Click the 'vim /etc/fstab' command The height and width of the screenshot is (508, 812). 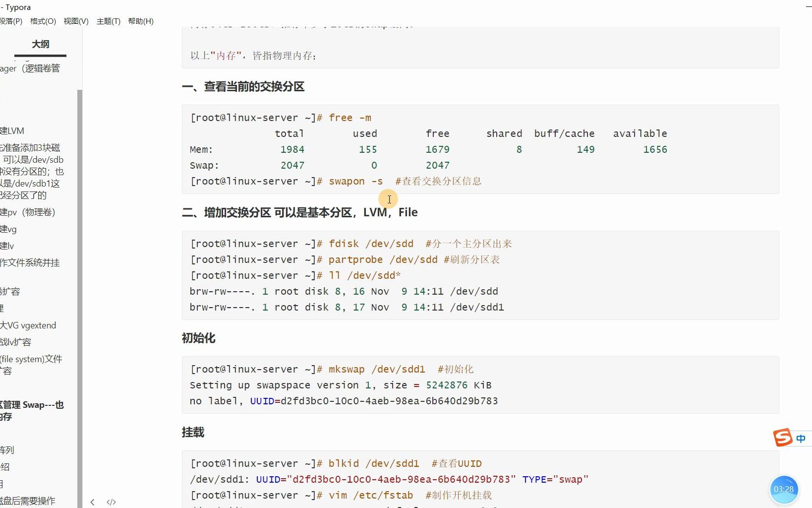pos(371,495)
